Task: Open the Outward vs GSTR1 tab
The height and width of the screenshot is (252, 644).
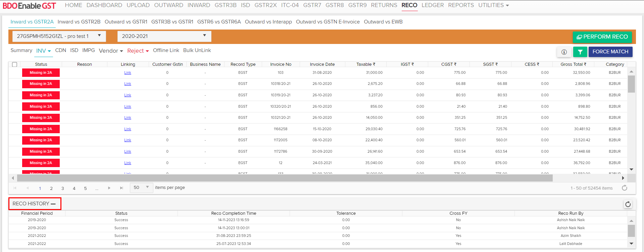Action: click(126, 22)
